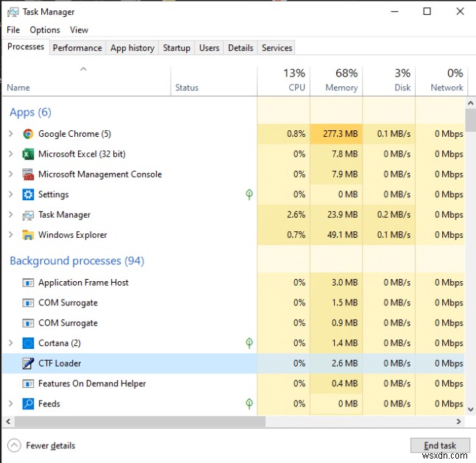Image resolution: width=476 pixels, height=463 pixels.
Task: Click the vertical scrollbar down arrow
Action: (x=471, y=409)
